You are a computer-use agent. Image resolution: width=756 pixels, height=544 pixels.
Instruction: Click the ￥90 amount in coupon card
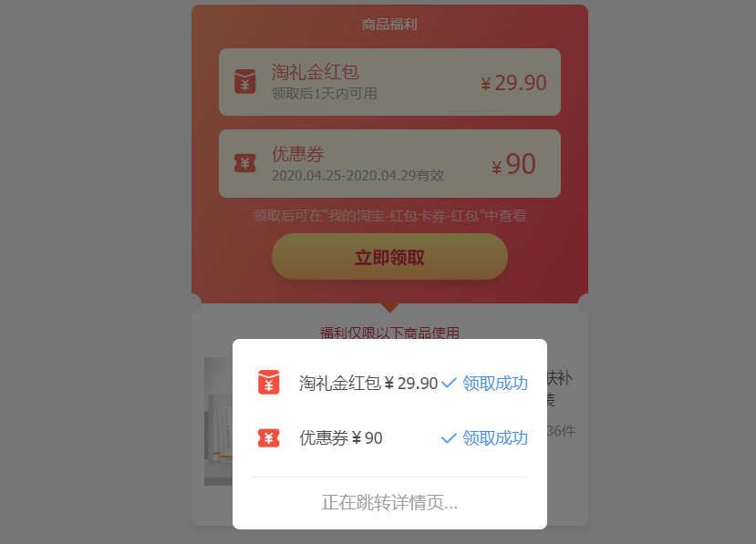click(x=513, y=164)
